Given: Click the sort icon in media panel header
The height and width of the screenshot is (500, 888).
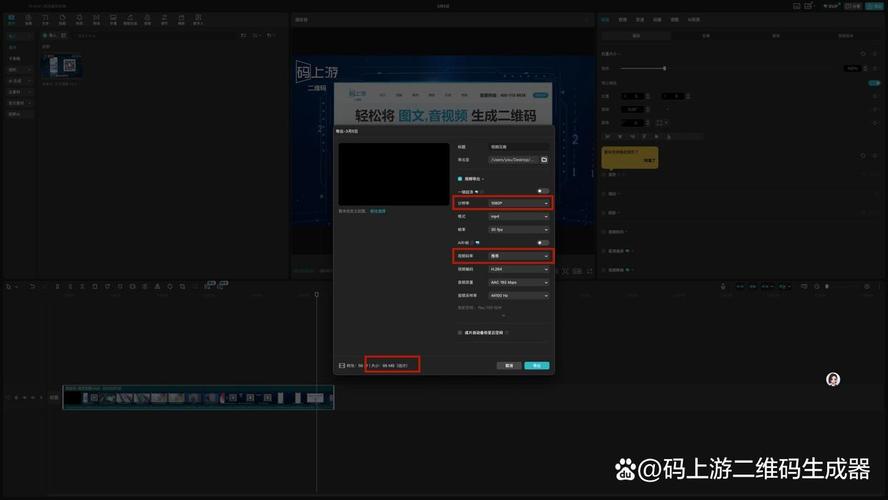Looking at the screenshot, I should click(x=257, y=35).
